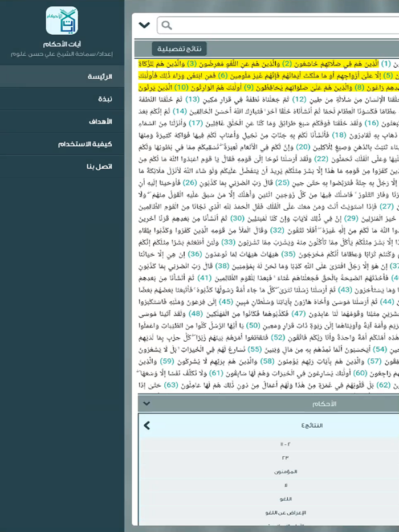
Task: Click verse number (30) marker
Action: point(238,218)
